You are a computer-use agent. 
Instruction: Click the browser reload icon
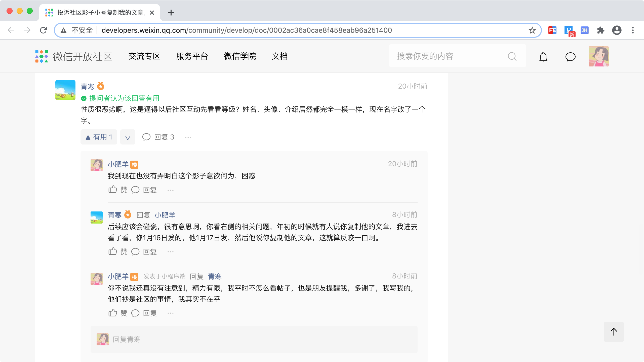click(44, 30)
